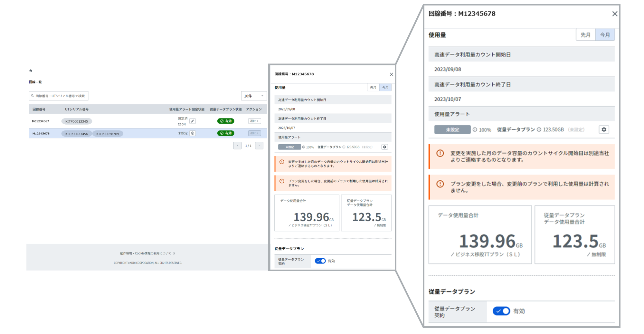Screen dimensions: 644x334
Task: Toggle 従量データプラン契約 switch in the enlarged panel
Action: [x=501, y=311]
